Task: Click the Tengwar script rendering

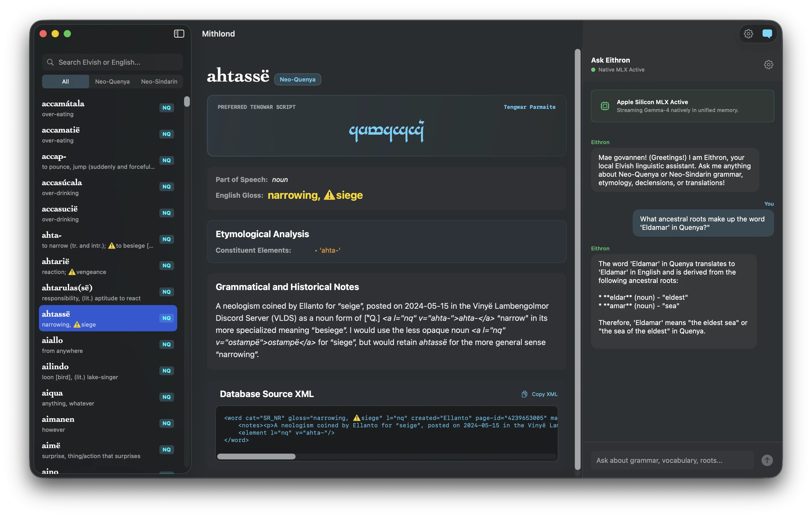Action: click(x=387, y=131)
